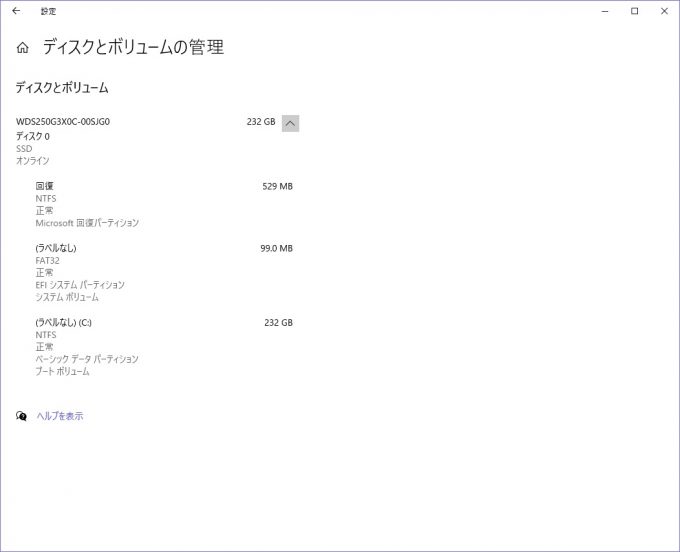Click the ディスクとボリュームの管理 page title
Screen dimensions: 680x552
pos(133,47)
